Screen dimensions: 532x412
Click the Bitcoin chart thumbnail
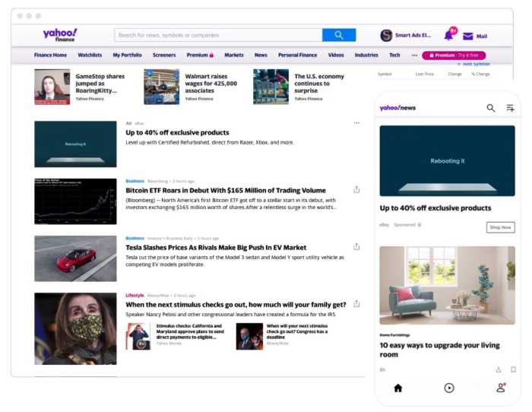point(75,201)
